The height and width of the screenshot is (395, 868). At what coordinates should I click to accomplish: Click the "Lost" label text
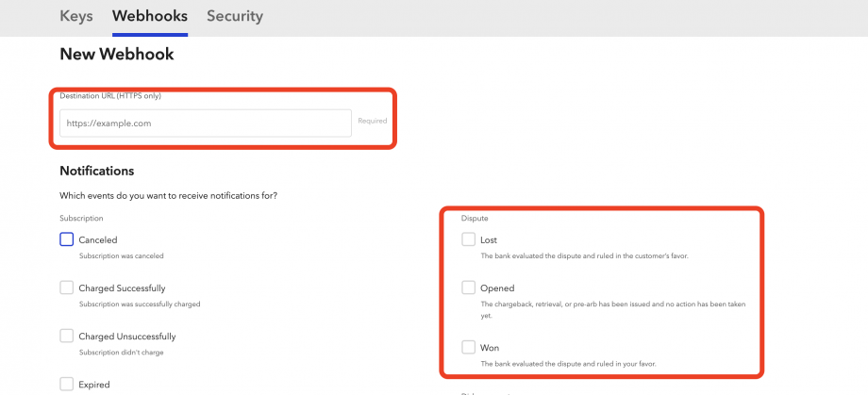489,240
